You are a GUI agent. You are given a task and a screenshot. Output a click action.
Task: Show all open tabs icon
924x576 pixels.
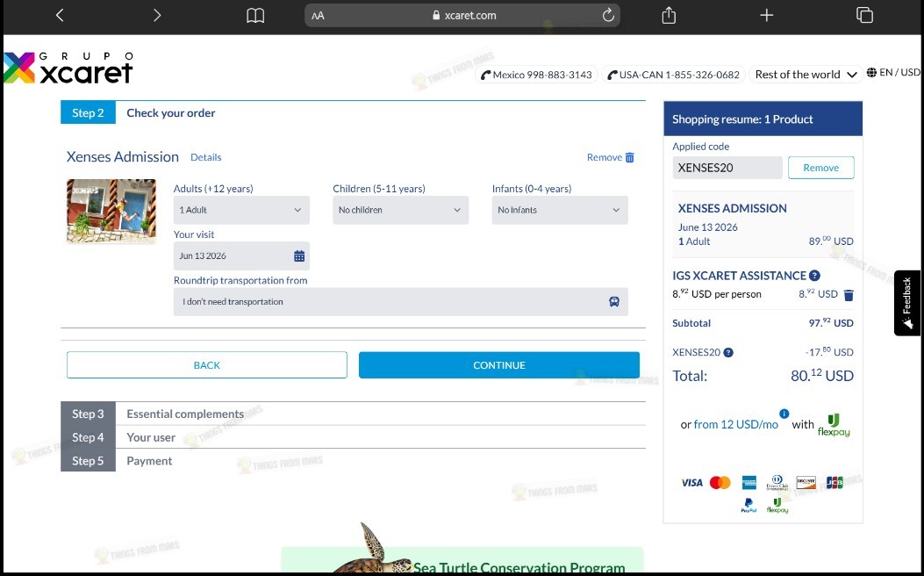(864, 15)
